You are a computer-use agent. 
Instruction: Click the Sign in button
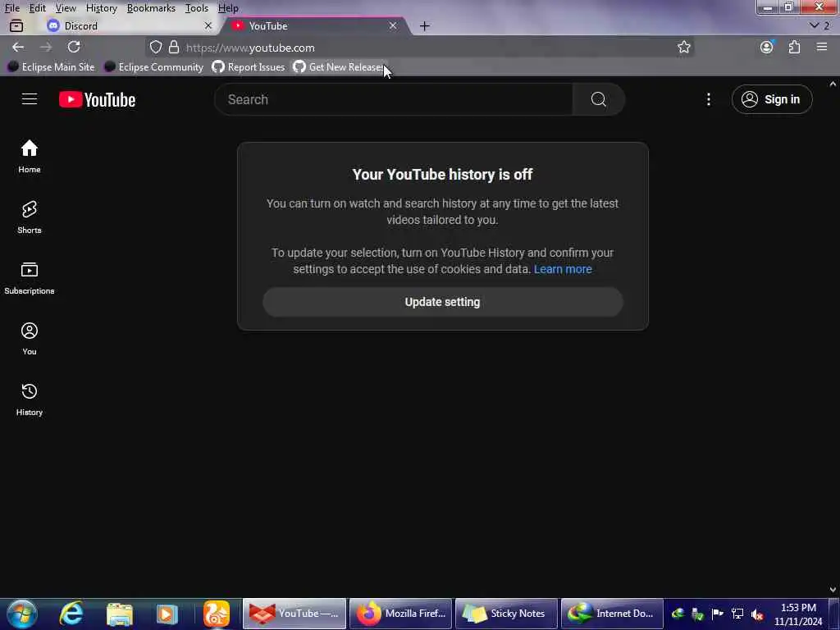(x=771, y=99)
